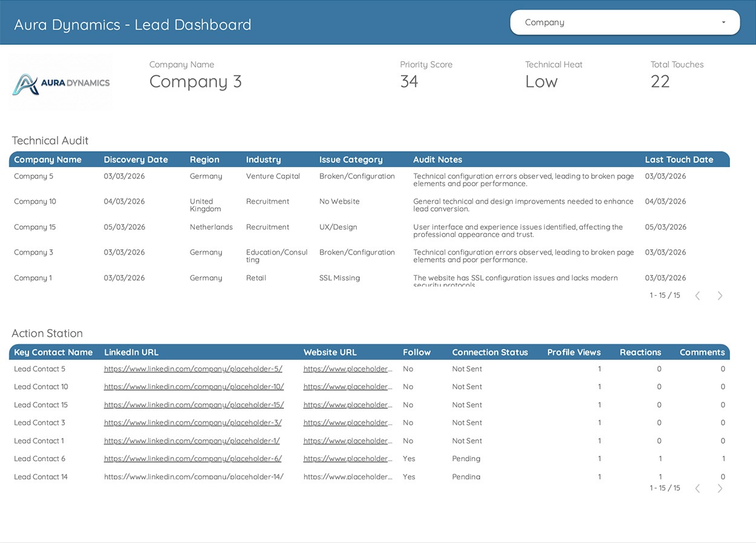Open website URL for Lead Contact 3
Viewport: 756px width, 543px height.
[348, 423]
